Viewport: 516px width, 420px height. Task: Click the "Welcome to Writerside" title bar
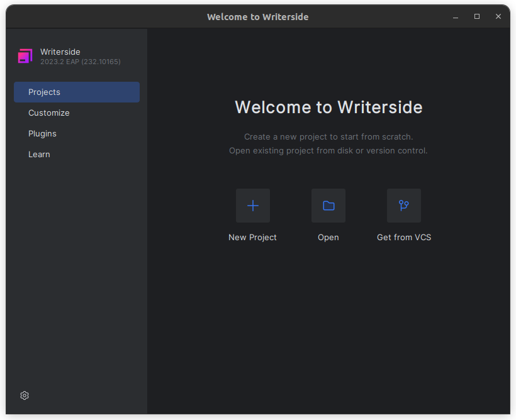(257, 17)
